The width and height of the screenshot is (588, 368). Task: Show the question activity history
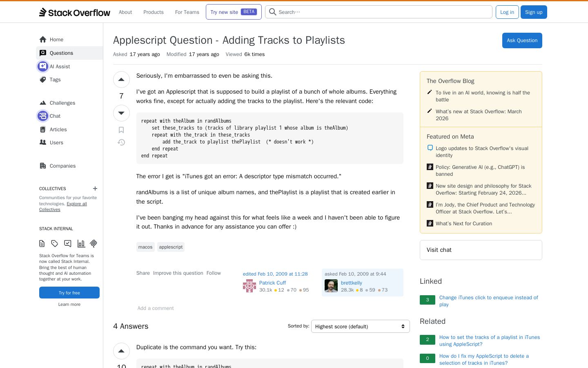(x=121, y=142)
